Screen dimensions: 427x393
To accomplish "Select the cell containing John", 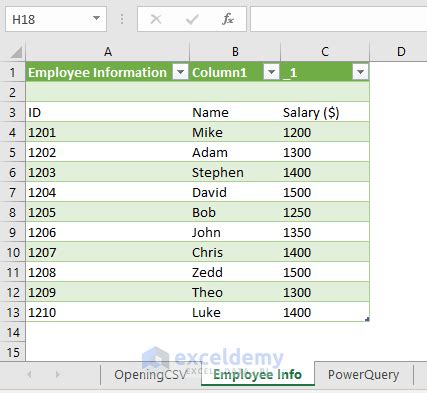I will (x=235, y=232).
